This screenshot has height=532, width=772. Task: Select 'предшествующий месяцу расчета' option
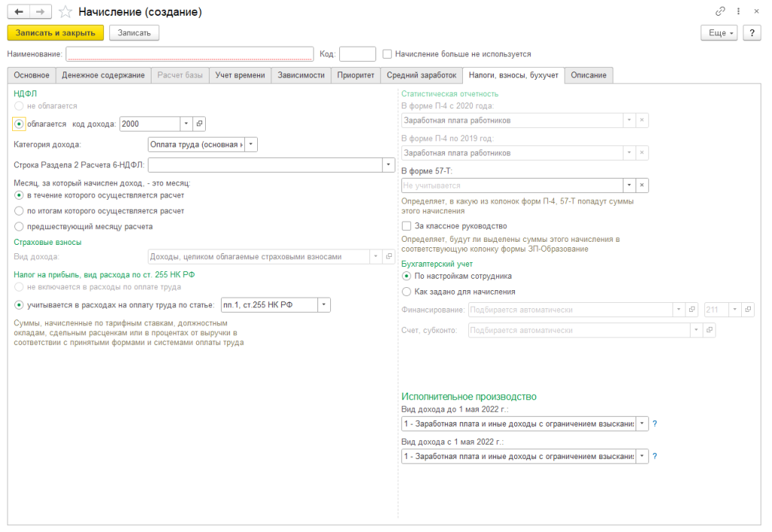pos(19,226)
